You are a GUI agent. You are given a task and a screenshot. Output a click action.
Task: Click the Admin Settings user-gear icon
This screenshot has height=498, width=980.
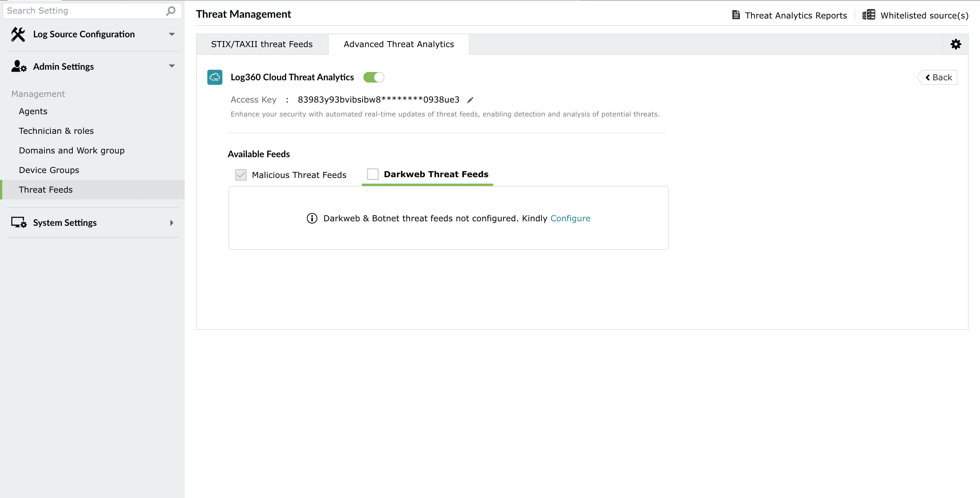point(18,67)
